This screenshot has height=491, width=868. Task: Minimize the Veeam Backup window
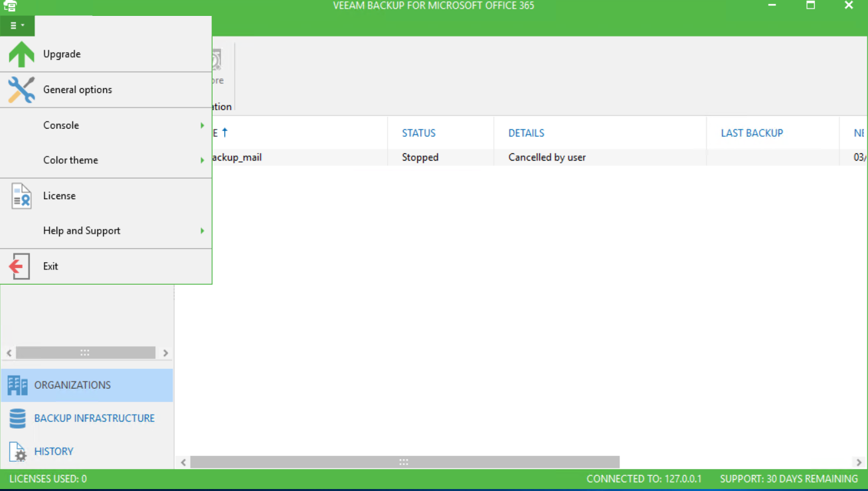772,5
